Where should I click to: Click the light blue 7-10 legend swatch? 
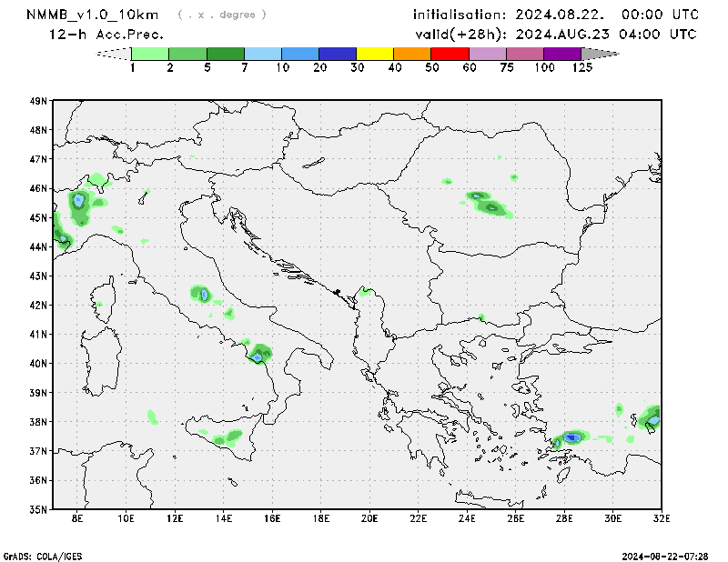pos(263,54)
